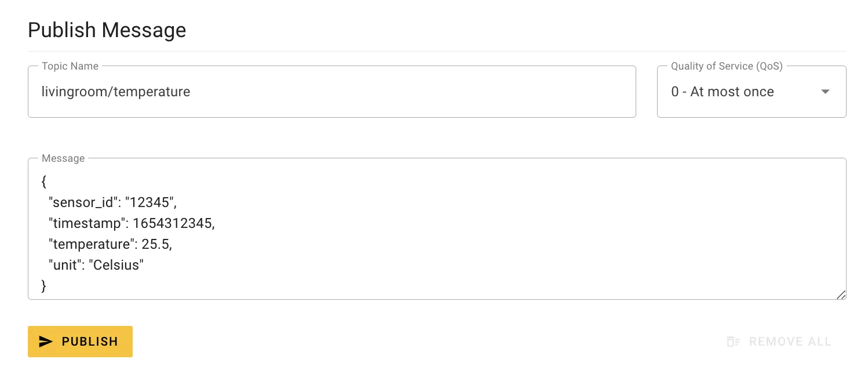Click the paper plane send icon
Viewport: 868px width, 370px height.
46,342
